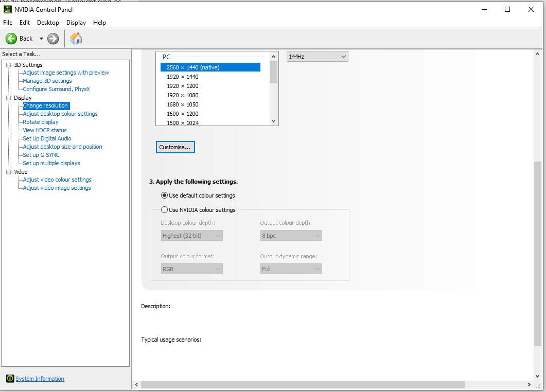Image resolution: width=546 pixels, height=392 pixels.
Task: Open Manage 3D settings
Action: [47, 81]
